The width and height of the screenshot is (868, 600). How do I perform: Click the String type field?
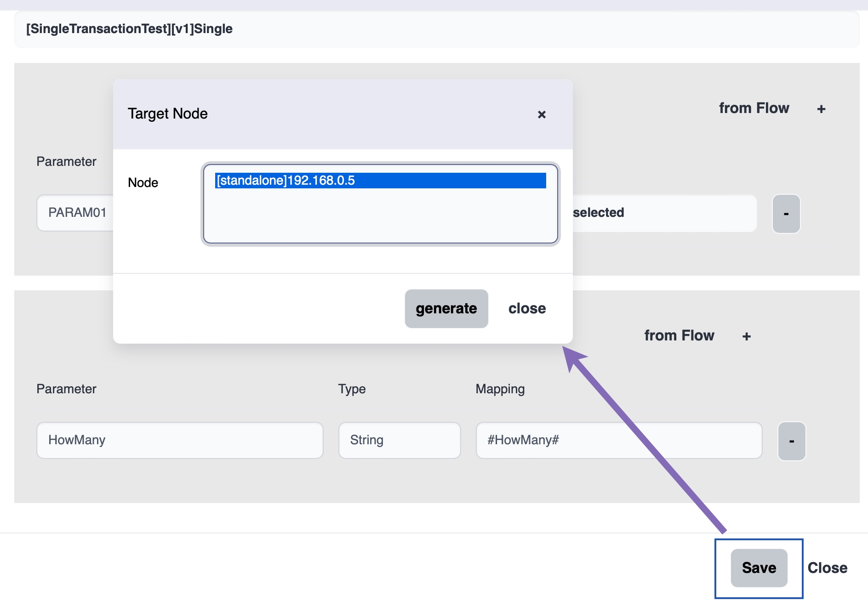click(399, 440)
